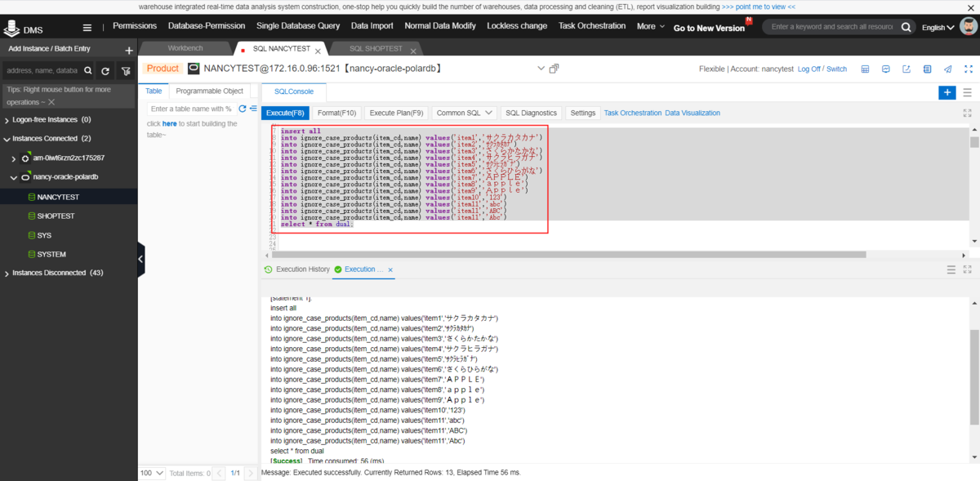Click the duplicate window icon beside instance name
980x481 pixels.
click(x=555, y=69)
